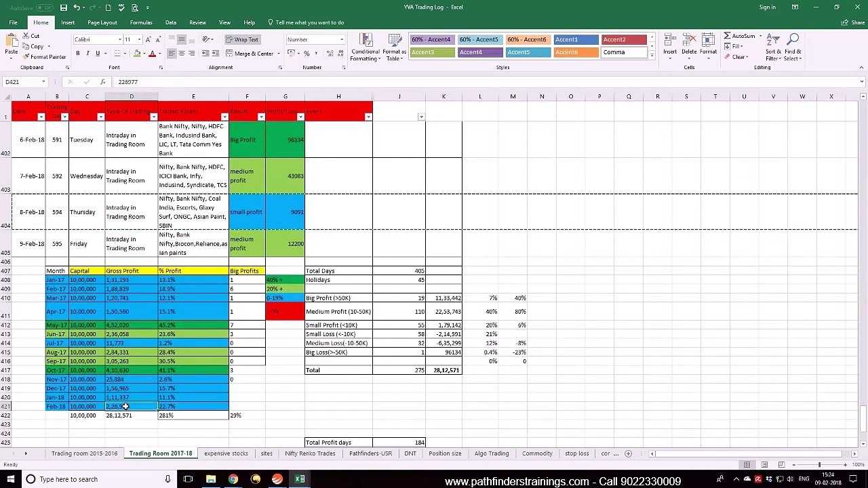The image size is (868, 488).
Task: Open Chrome from the Windows taskbar
Action: [x=233, y=479]
